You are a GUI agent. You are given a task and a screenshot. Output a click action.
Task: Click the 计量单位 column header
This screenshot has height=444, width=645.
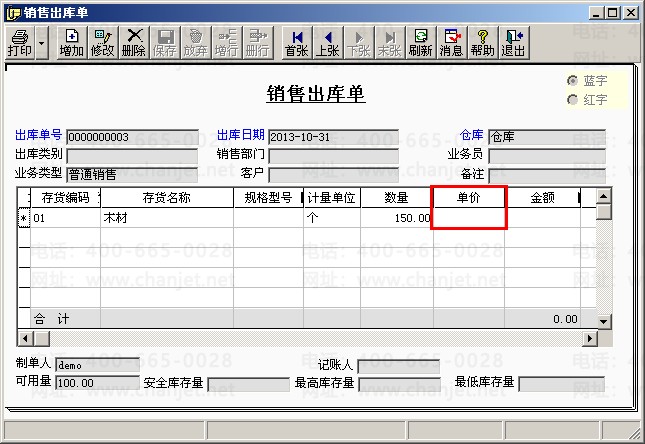click(x=332, y=198)
